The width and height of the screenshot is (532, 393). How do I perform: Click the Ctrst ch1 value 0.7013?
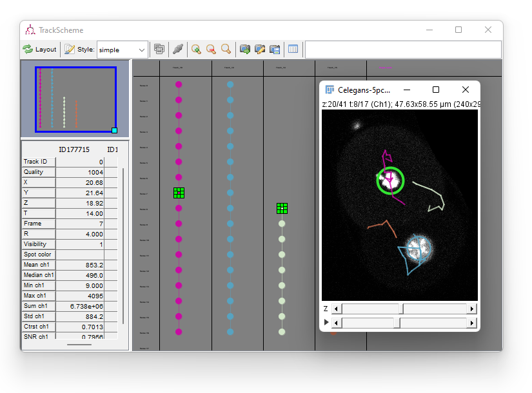click(80, 327)
